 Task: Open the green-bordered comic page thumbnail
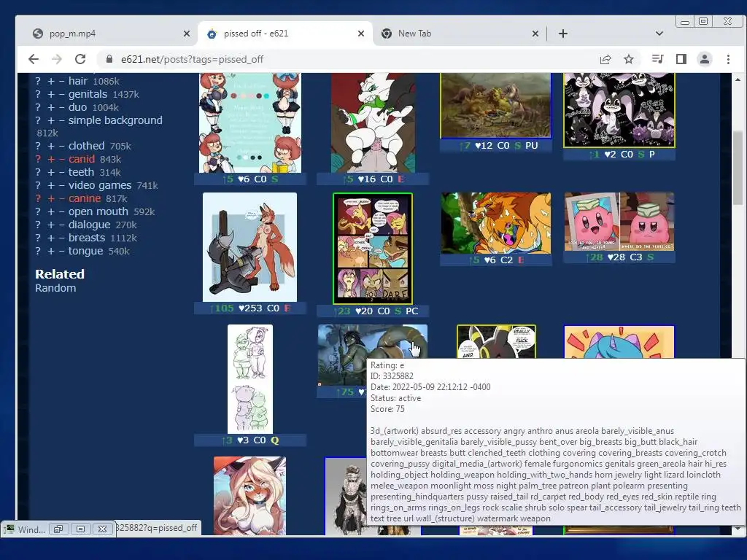(373, 248)
